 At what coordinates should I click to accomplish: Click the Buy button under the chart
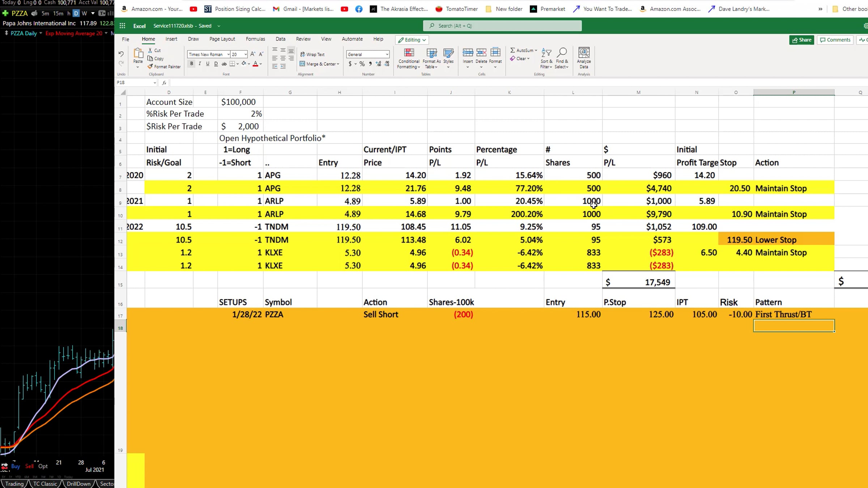[16, 466]
